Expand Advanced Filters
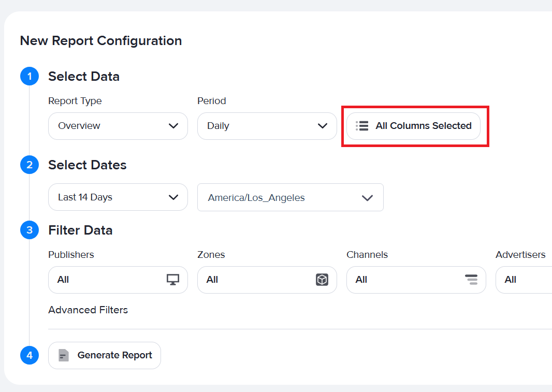Screen dimensions: 552x392 88,310
